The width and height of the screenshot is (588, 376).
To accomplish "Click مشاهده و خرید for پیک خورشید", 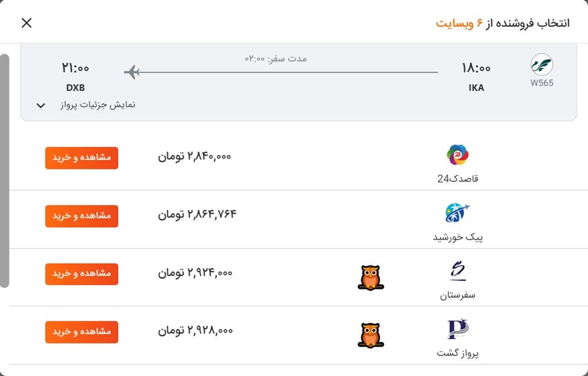I will coord(81,216).
